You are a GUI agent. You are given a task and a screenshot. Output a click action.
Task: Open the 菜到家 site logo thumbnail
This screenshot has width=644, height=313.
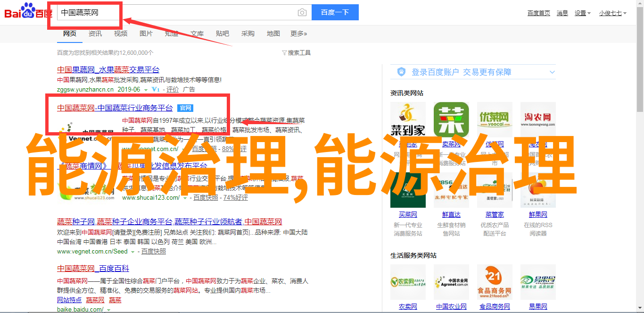pos(408,120)
